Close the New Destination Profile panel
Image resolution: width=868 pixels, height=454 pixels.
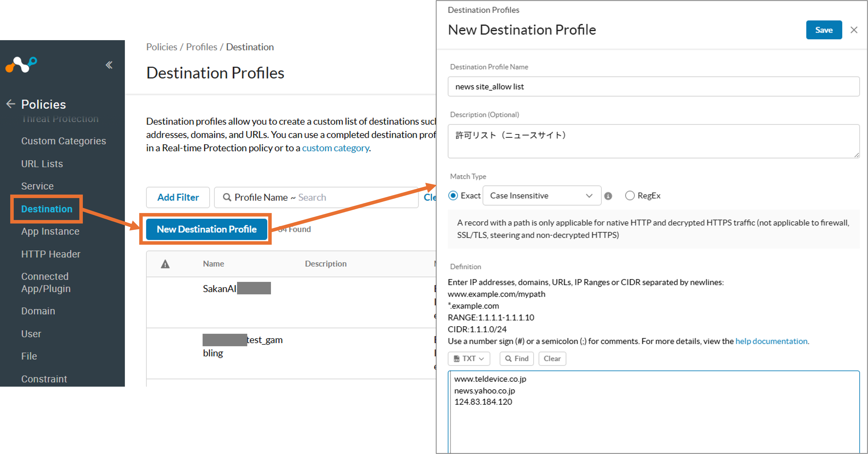[x=854, y=30]
